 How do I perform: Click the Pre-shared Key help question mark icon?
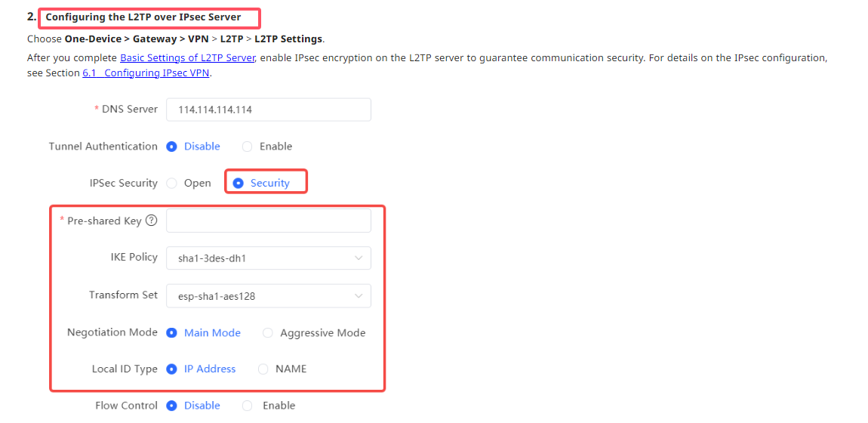click(151, 221)
